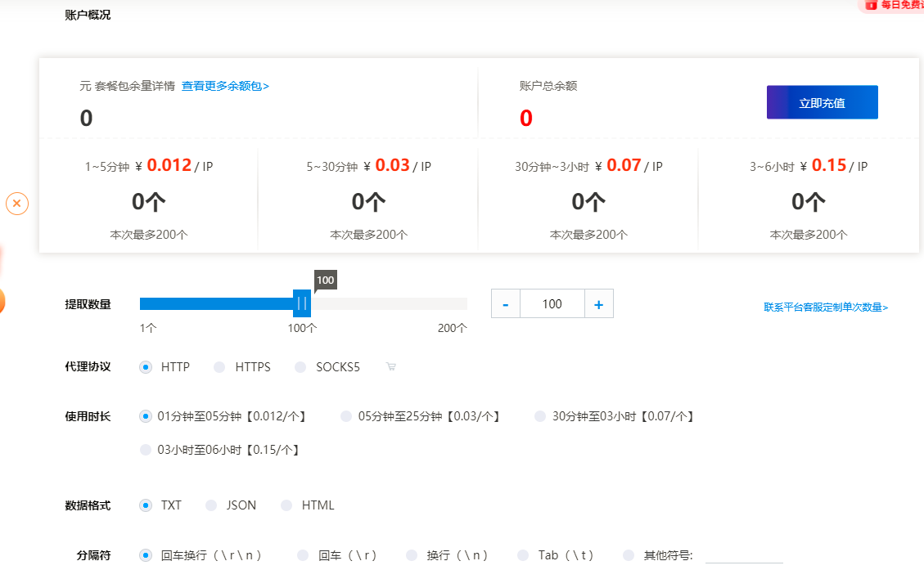Select 换行（\n）separator option
The width and height of the screenshot is (924, 570).
coord(412,554)
